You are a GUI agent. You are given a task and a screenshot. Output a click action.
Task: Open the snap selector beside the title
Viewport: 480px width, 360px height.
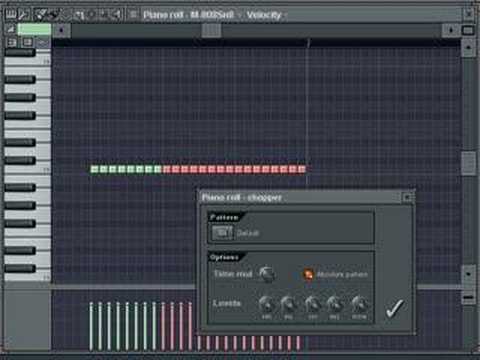pyautogui.click(x=133, y=14)
